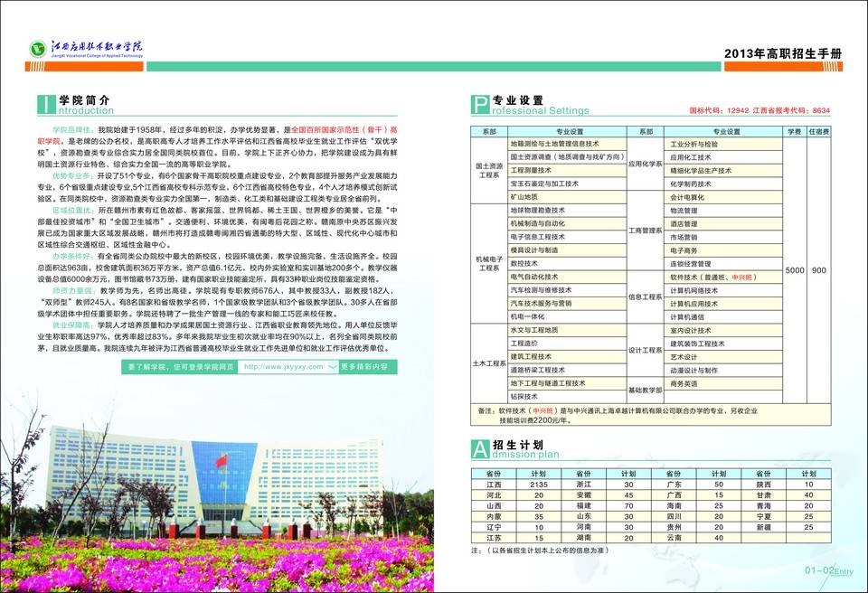Click the '内蒙' province cell
Viewport: 868px width, 593px height.
[x=494, y=516]
